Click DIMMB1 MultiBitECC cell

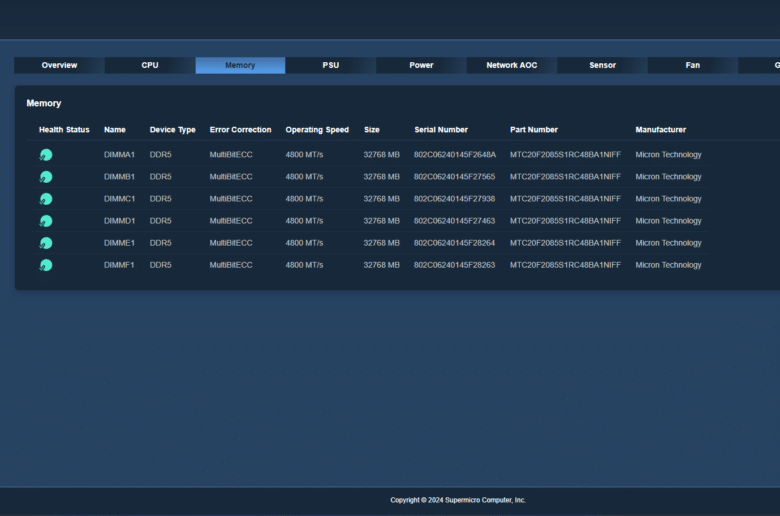pos(231,177)
